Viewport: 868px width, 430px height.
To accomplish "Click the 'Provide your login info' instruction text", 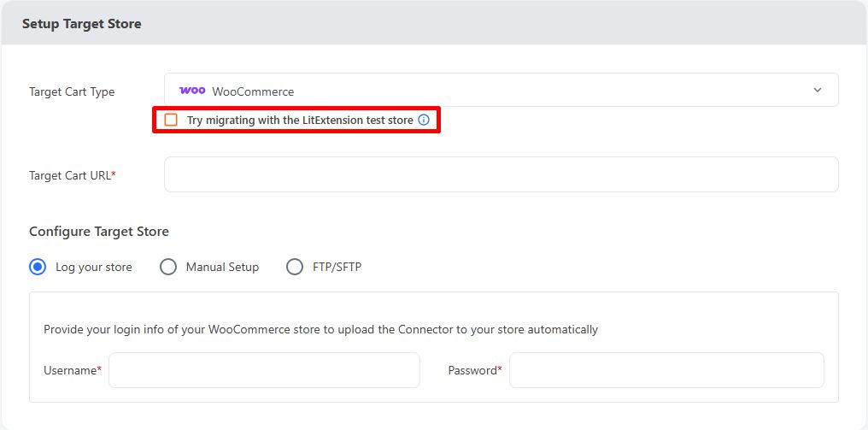I will pyautogui.click(x=321, y=330).
